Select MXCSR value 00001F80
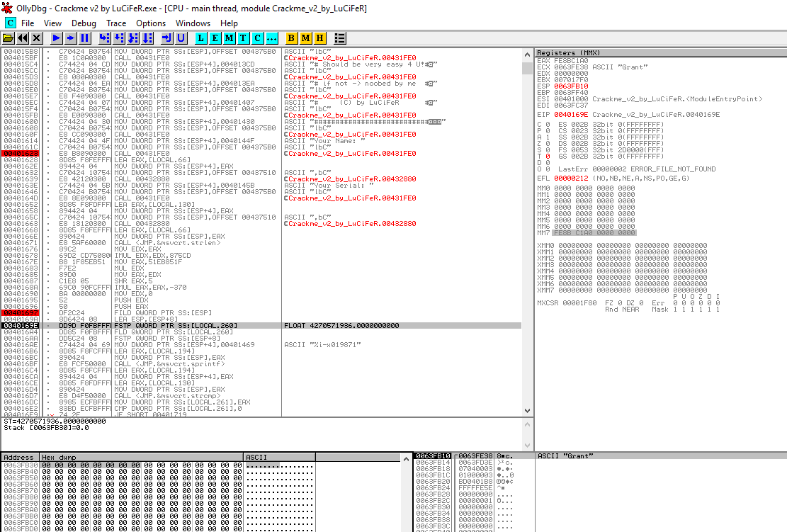Image resolution: width=787 pixels, height=532 pixels. point(579,303)
